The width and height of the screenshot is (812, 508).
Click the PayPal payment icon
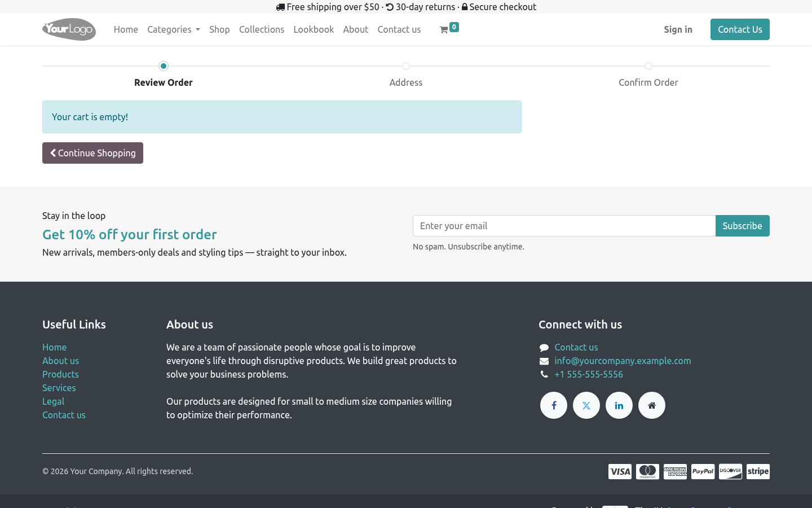tap(703, 471)
